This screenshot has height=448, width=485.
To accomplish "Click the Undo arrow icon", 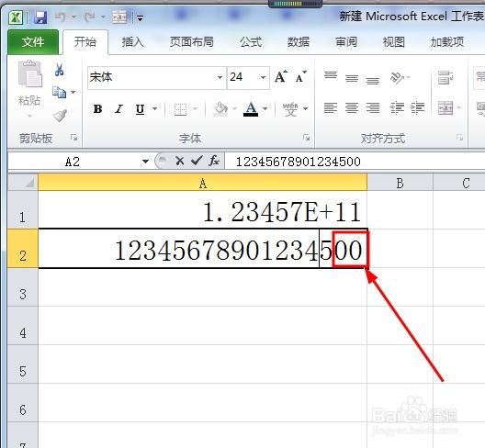I will pyautogui.click(x=61, y=17).
